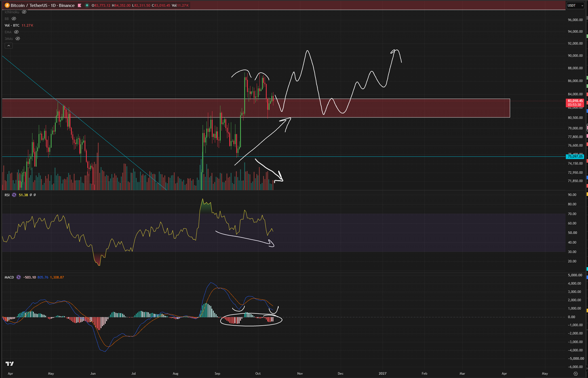Click the High price value 84,352.00

pos(122,5)
